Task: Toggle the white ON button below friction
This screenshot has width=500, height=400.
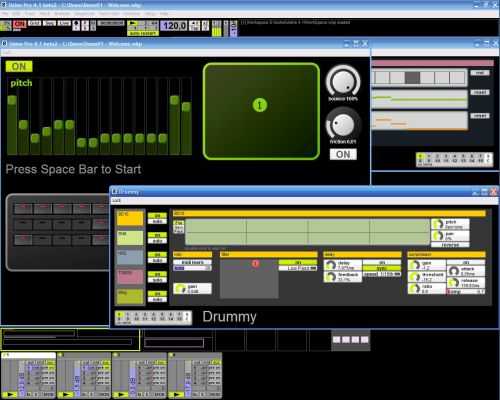Action: (x=343, y=154)
